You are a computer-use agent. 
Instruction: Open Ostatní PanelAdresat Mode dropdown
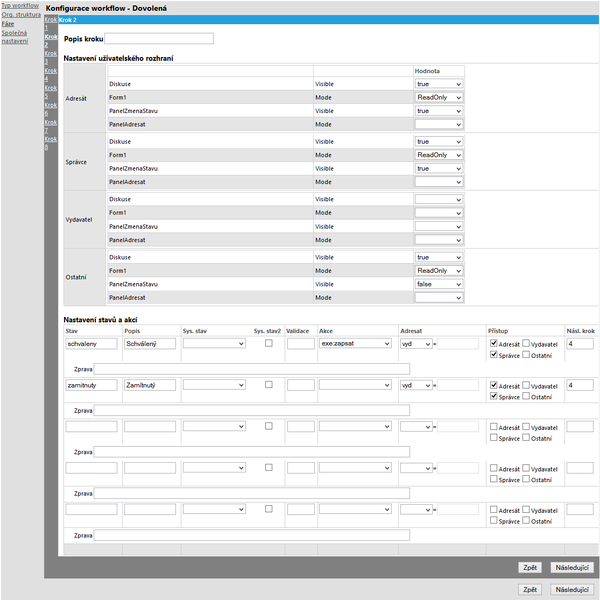(439, 298)
